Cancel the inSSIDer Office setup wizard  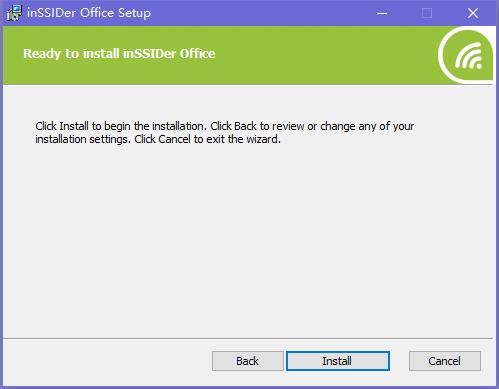tap(445, 361)
